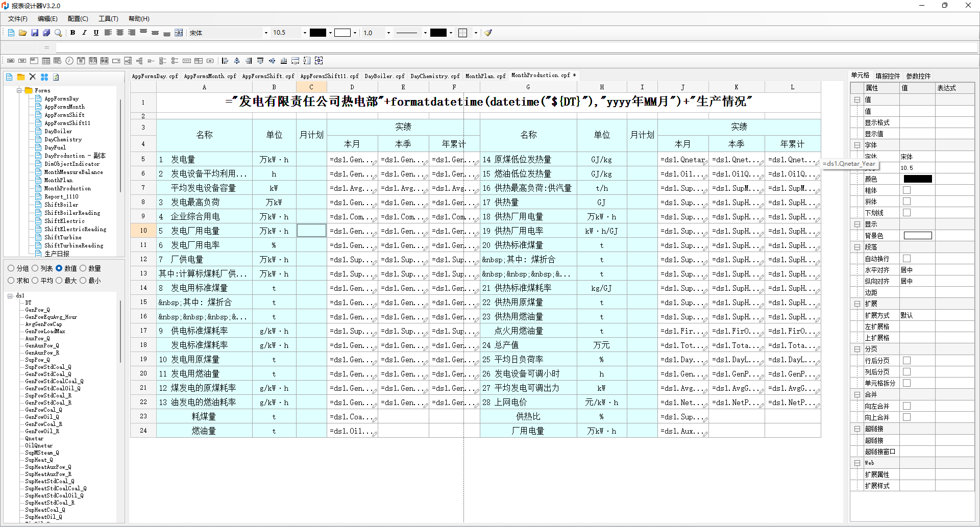Align selected controls to left edges
The image size is (980, 527).
tap(225, 61)
